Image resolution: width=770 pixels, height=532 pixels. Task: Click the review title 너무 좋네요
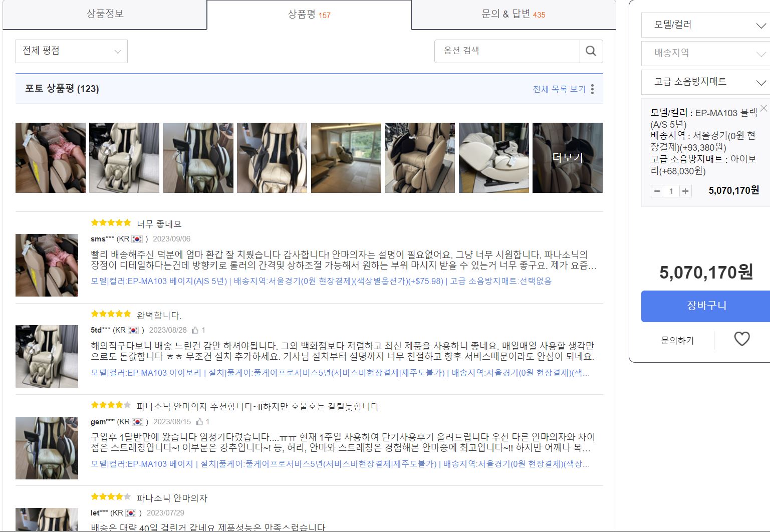click(159, 224)
